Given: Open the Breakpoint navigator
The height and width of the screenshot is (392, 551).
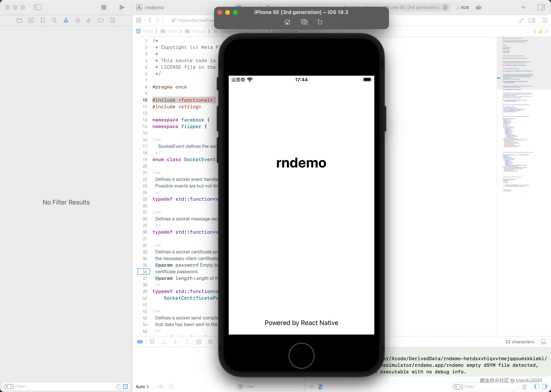Looking at the screenshot, I should click(101, 21).
